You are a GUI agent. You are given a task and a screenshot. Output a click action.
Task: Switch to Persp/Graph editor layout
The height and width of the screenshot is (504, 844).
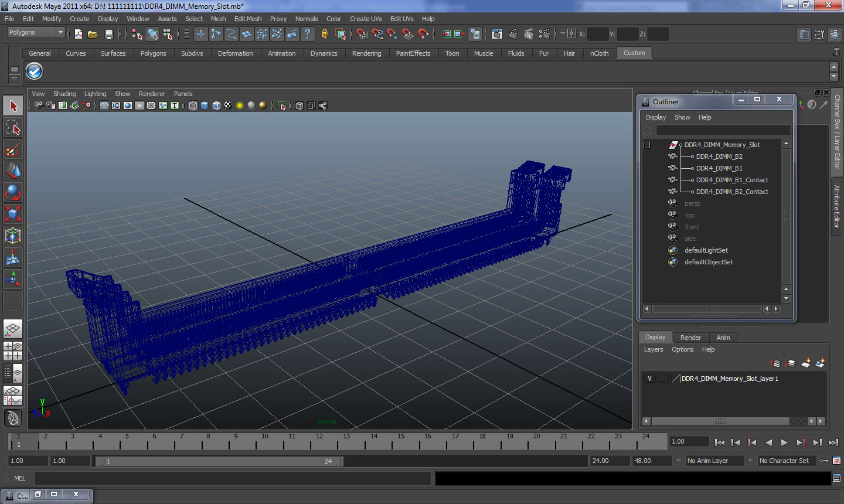13,395
